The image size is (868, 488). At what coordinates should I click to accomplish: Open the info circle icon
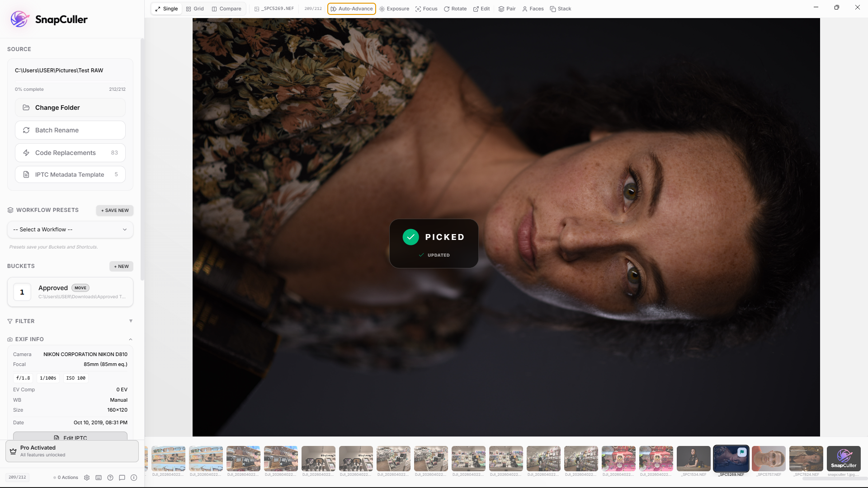coord(134,478)
